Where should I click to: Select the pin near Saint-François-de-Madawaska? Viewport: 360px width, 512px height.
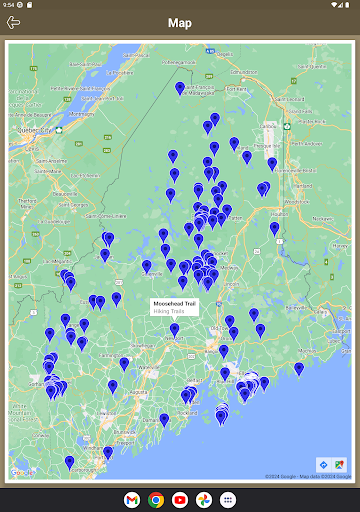[180, 89]
